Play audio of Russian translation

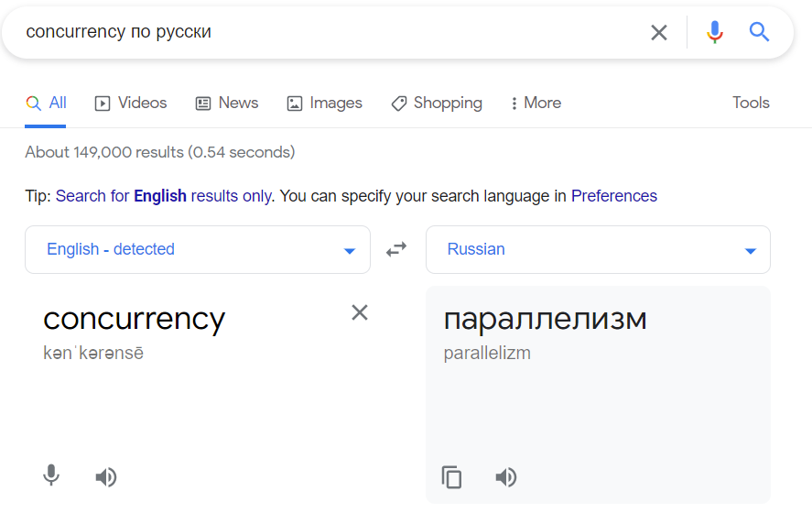506,476
